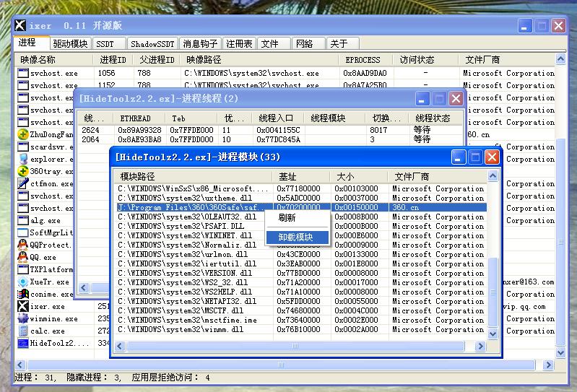Sort modules by 大小 header
The height and width of the screenshot is (392, 577).
tap(359, 177)
